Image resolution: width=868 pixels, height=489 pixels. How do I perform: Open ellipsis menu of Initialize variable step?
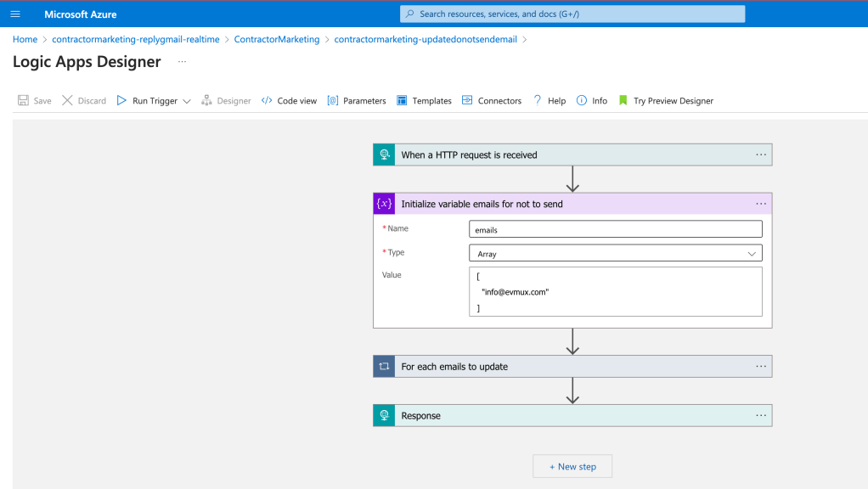761,204
